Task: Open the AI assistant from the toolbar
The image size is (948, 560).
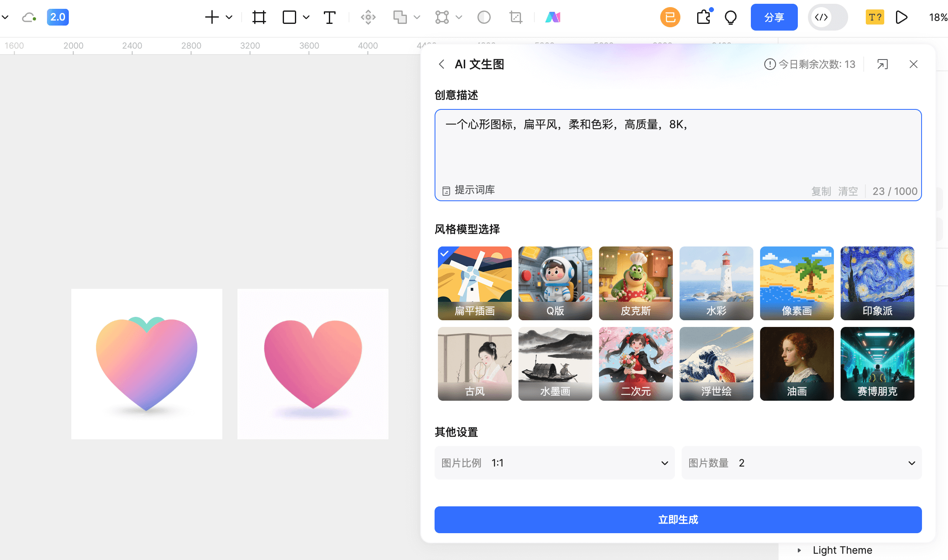Action: tap(553, 17)
